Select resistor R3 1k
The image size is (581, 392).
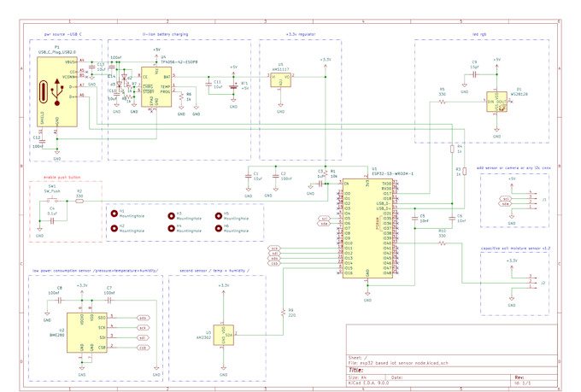[464, 171]
